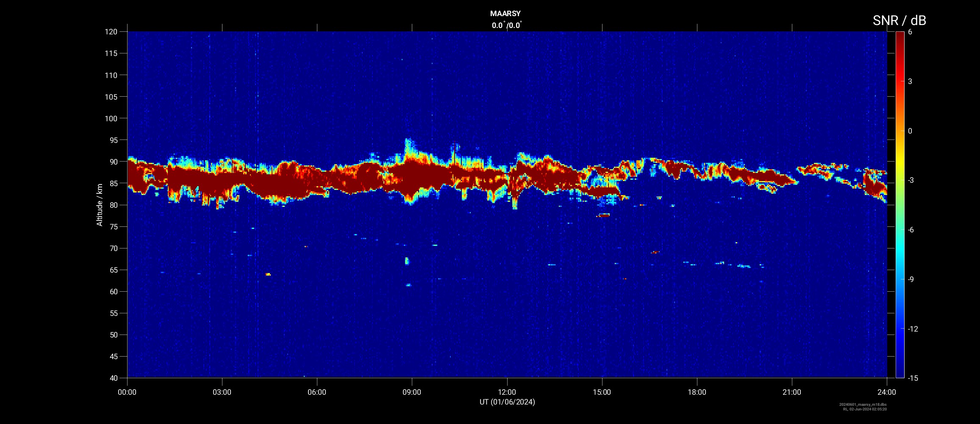
Task: Select the "60" altitude tick label
Action: [113, 291]
